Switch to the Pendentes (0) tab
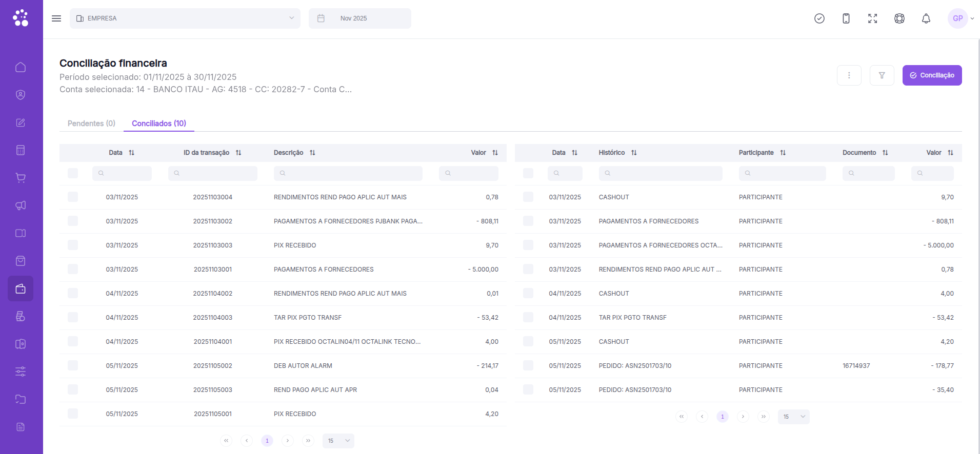The width and height of the screenshot is (980, 454). (91, 123)
